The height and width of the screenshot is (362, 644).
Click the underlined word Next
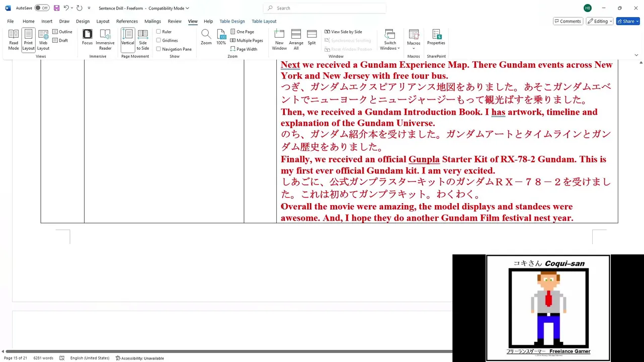[290, 65]
